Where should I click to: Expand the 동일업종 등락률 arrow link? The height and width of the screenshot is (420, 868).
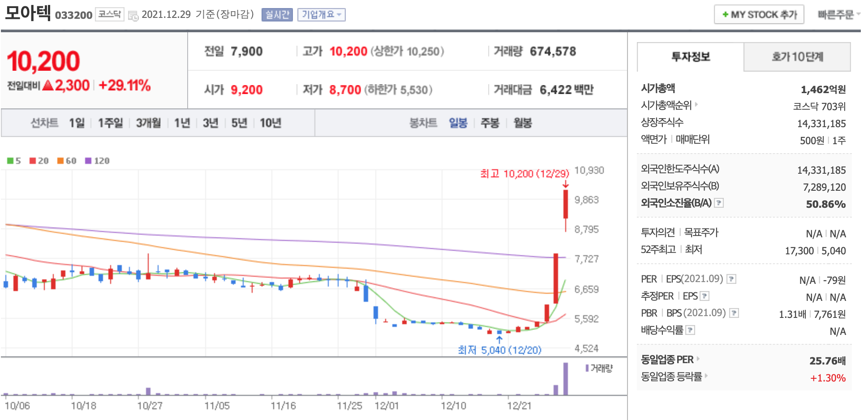tap(706, 376)
